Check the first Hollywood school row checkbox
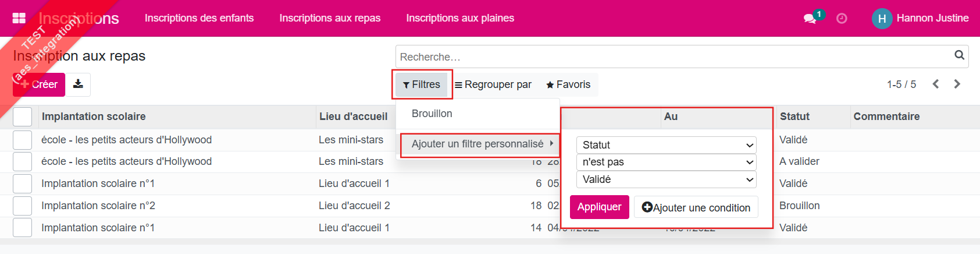The image size is (980, 254). click(22, 140)
